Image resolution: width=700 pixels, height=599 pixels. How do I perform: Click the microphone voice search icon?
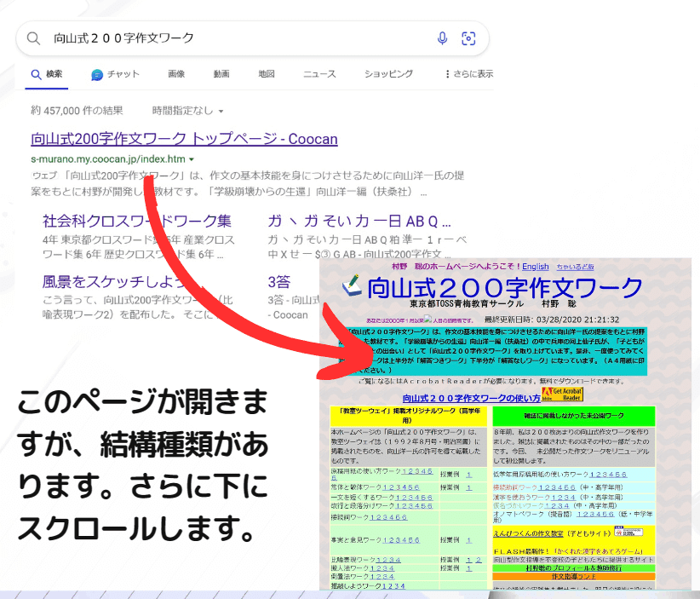coord(442,38)
